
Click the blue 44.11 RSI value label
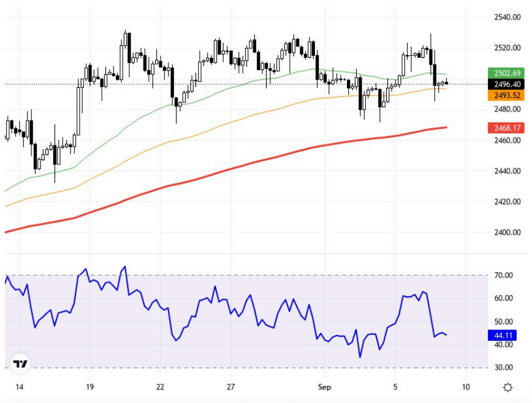click(x=502, y=336)
